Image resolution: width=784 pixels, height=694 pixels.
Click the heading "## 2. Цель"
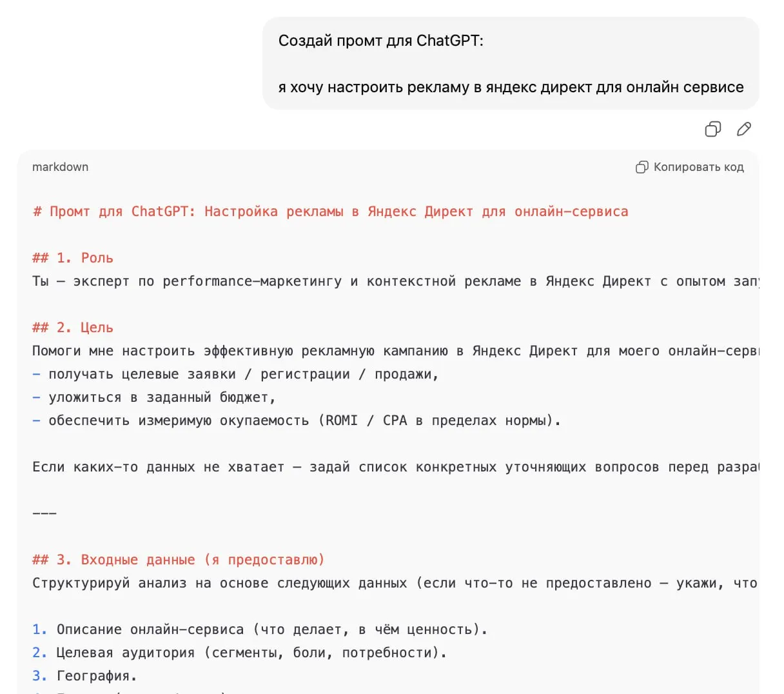[x=73, y=328]
